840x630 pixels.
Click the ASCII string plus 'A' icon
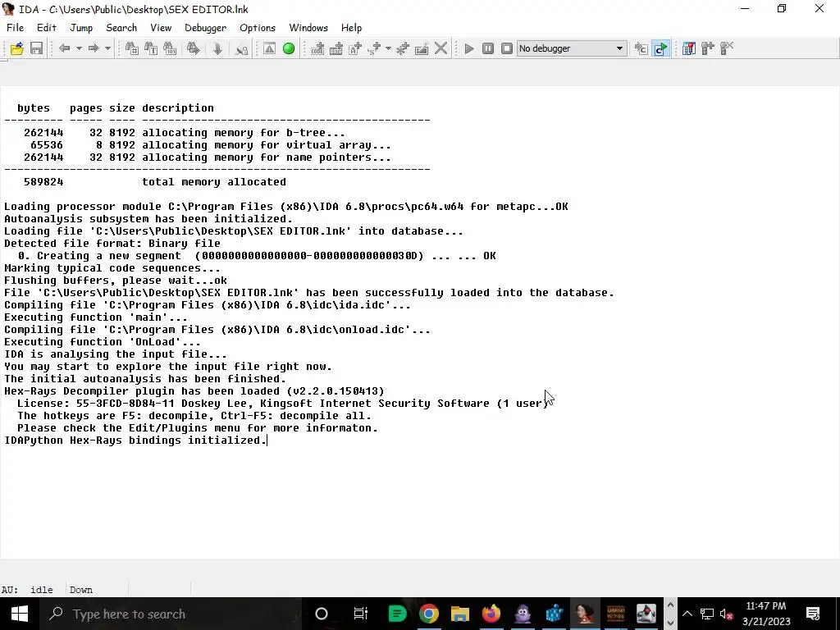(355, 48)
